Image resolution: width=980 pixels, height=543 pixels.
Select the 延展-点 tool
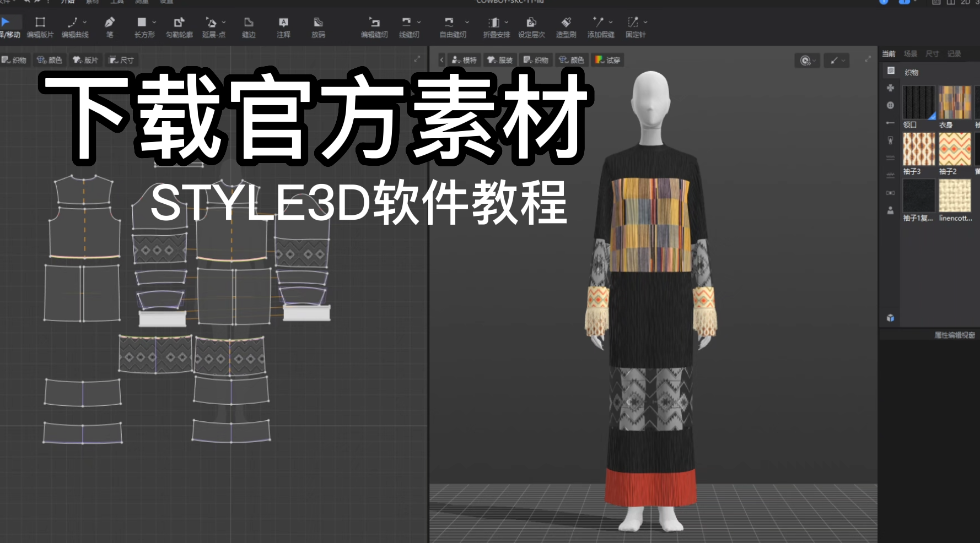(213, 27)
